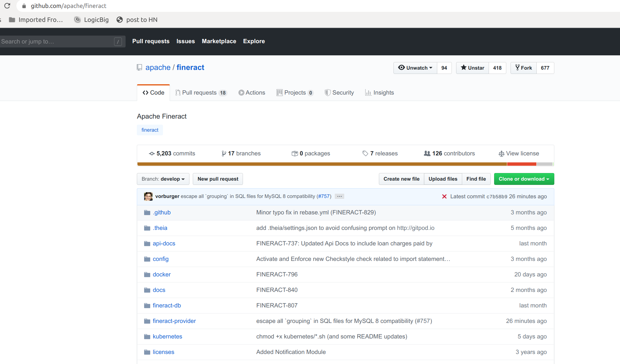Click the contributors people icon
The height and width of the screenshot is (364, 620).
point(427,154)
